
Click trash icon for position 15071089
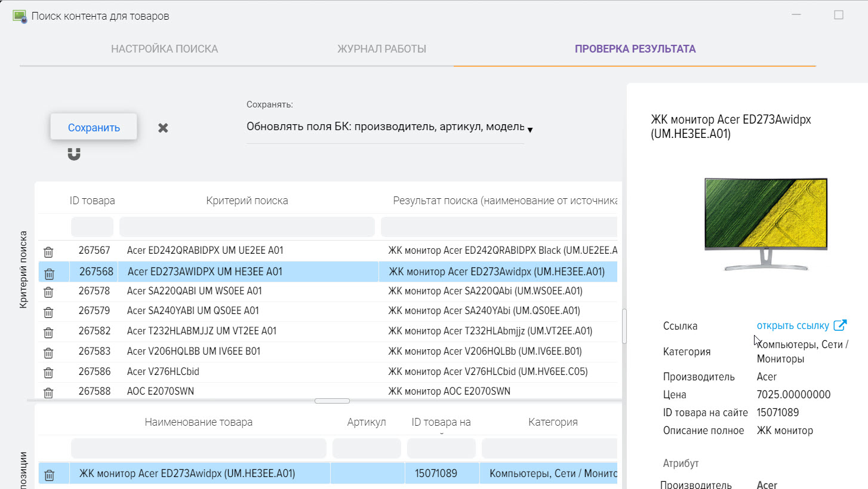[x=49, y=475]
